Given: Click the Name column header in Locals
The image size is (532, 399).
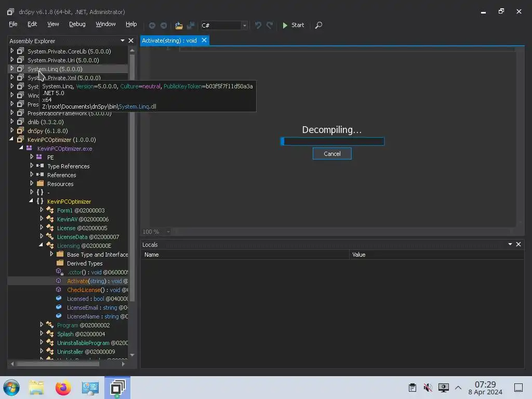Looking at the screenshot, I should (245, 255).
